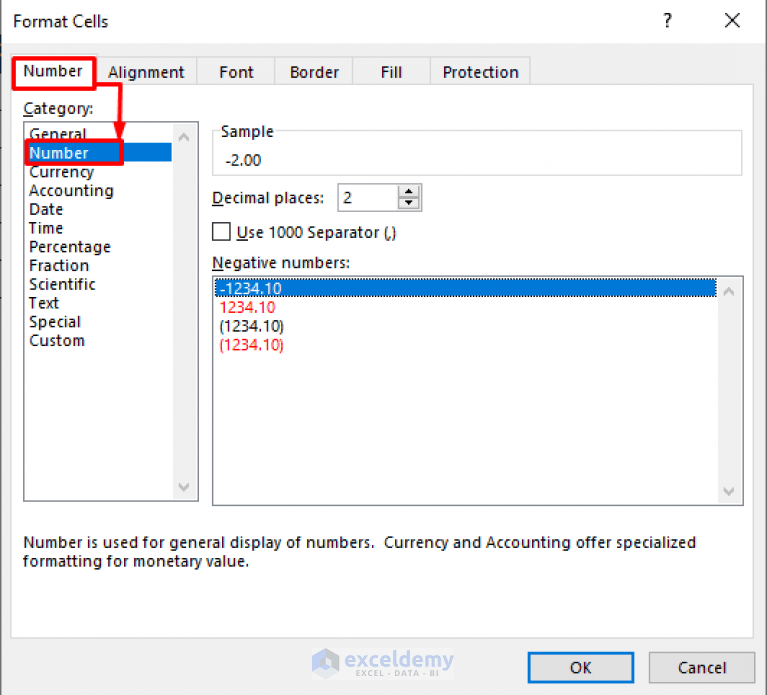767x695 pixels.
Task: Choose the Accounting category
Action: coord(98,190)
